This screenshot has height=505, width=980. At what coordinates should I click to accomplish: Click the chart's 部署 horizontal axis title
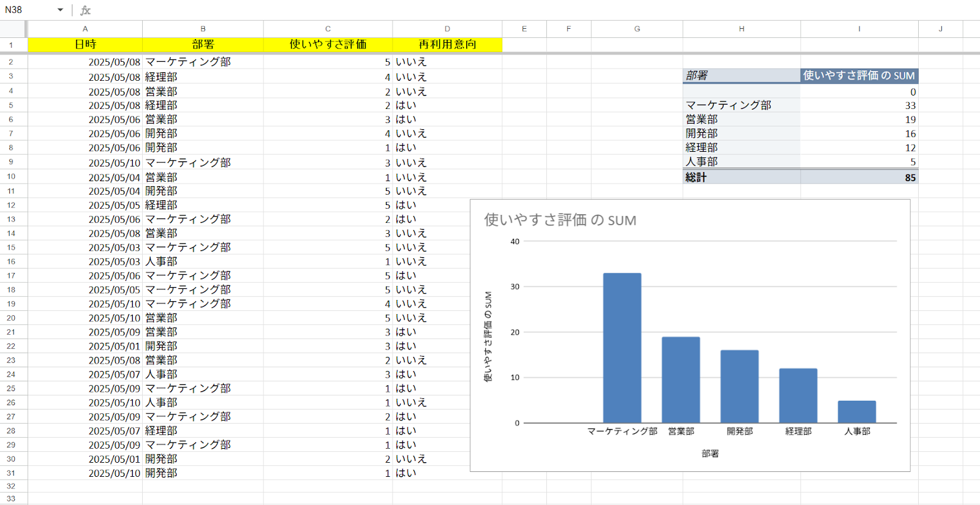pos(710,454)
